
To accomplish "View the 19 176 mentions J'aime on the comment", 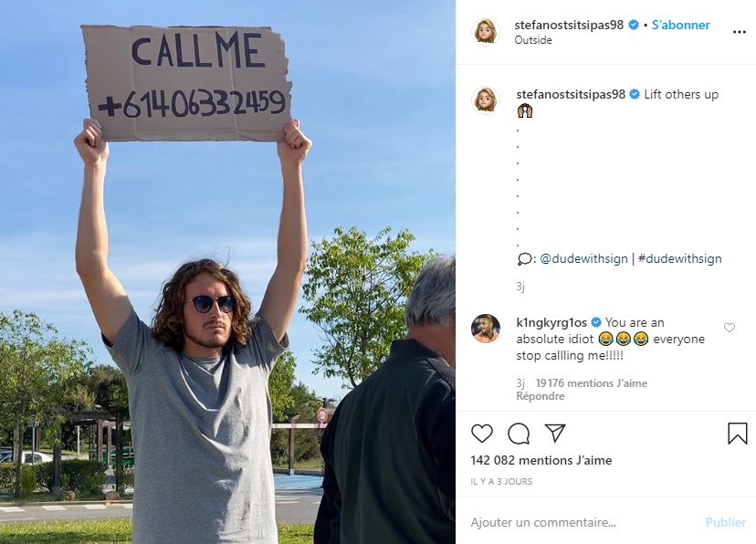I will click(592, 383).
